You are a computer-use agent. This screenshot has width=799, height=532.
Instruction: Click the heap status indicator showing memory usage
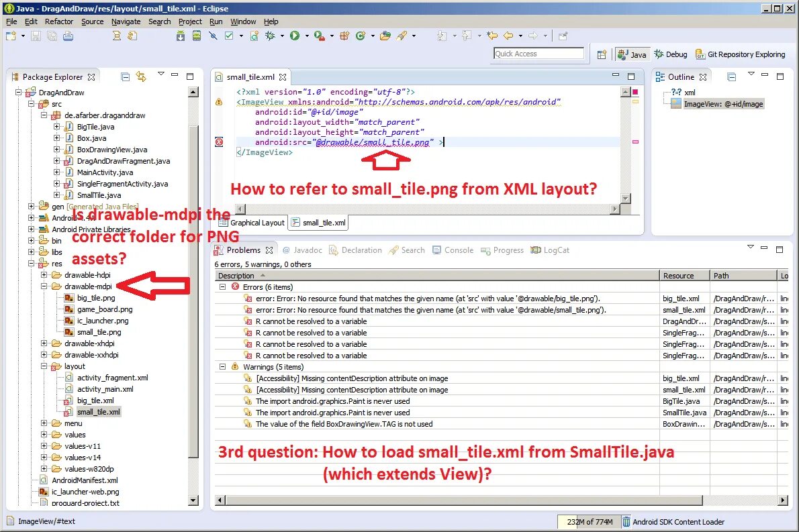589,521
